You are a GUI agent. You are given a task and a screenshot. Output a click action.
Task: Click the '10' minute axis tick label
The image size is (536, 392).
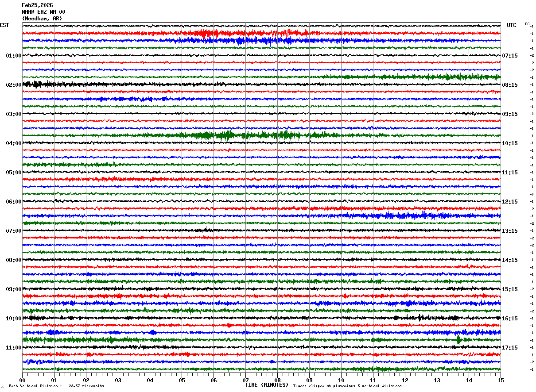(341, 380)
